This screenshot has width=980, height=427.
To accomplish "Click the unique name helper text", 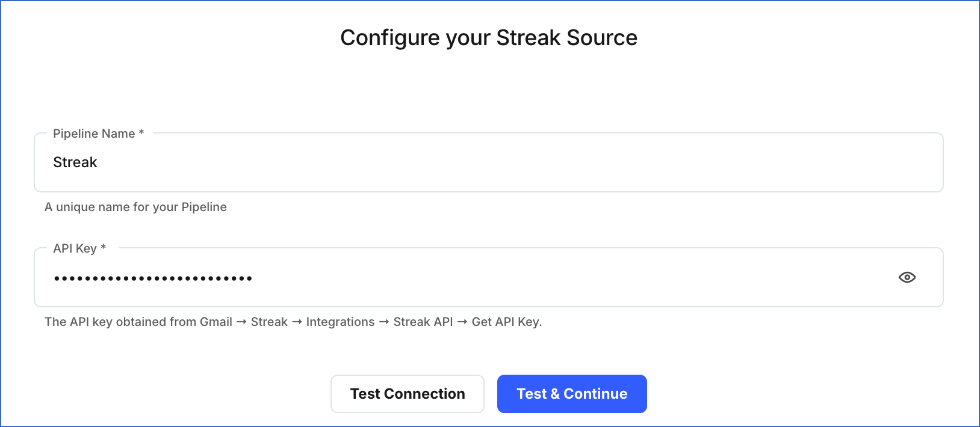I will coord(135,207).
